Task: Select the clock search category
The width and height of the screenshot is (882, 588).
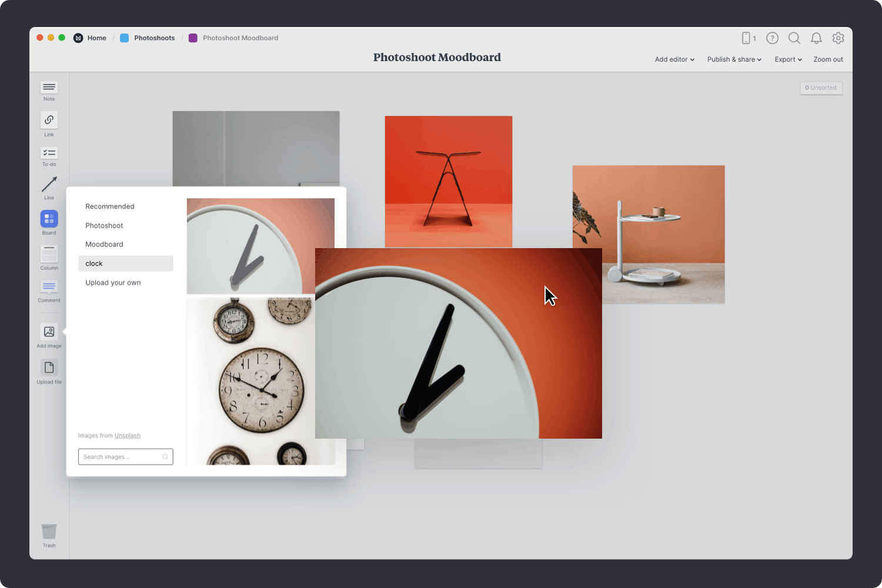Action: [126, 263]
